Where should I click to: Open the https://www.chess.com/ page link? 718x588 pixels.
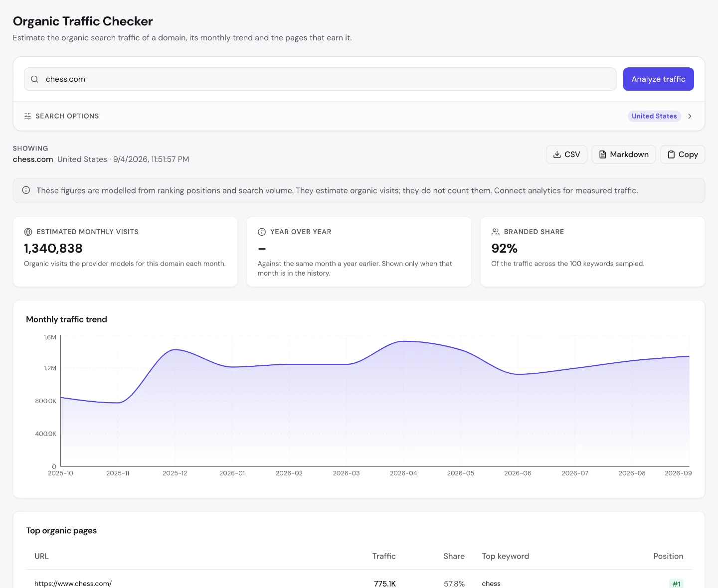pyautogui.click(x=73, y=584)
